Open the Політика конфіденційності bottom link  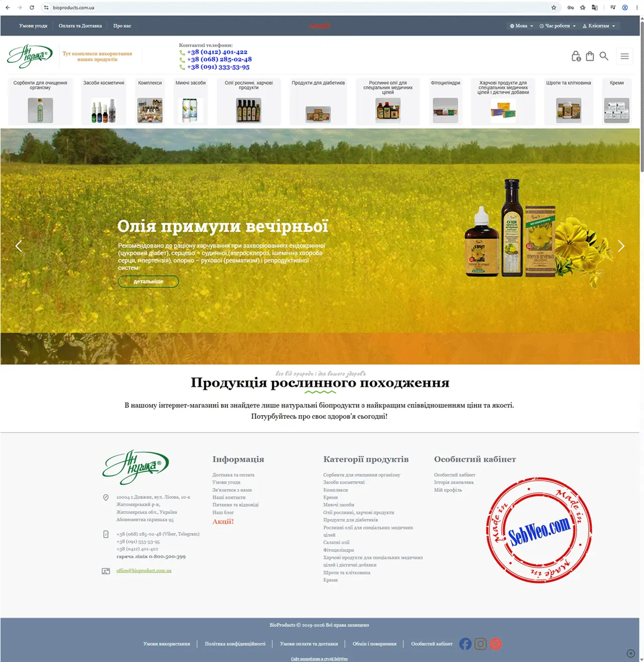(235, 644)
